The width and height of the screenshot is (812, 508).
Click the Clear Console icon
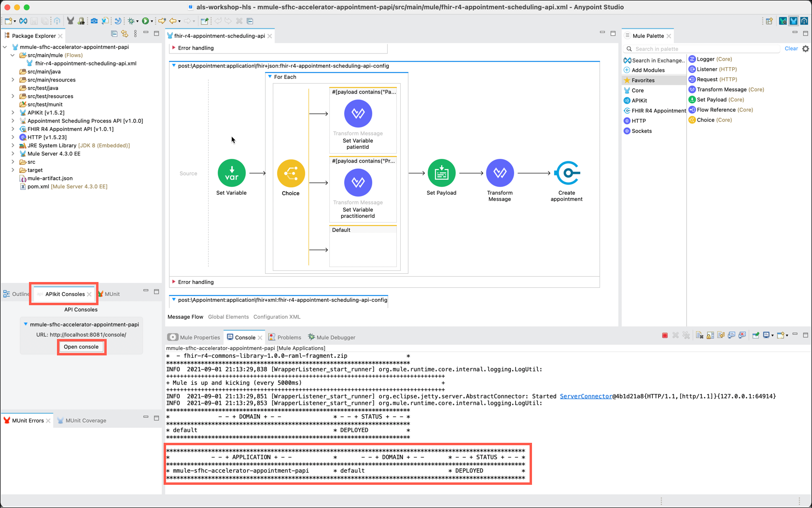(x=700, y=335)
